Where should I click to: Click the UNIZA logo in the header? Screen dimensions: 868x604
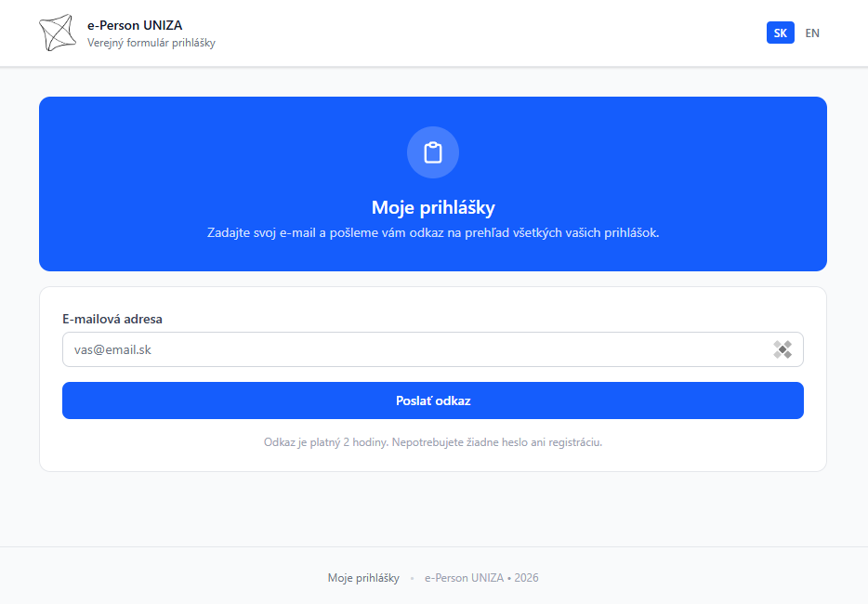pyautogui.click(x=58, y=33)
